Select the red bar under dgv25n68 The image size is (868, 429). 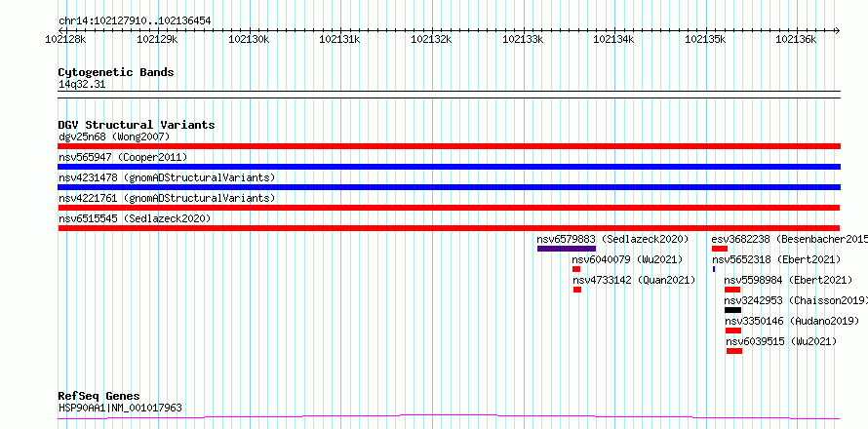[449, 146]
